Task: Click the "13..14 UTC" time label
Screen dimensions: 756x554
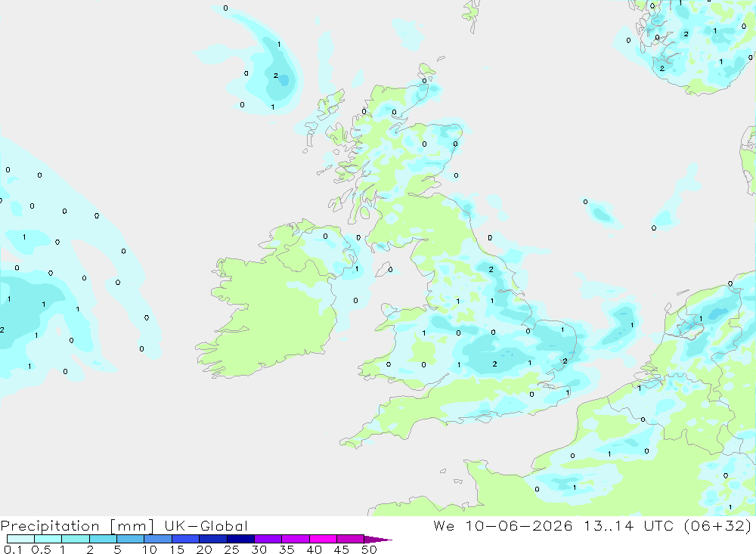Action: pyautogui.click(x=628, y=525)
